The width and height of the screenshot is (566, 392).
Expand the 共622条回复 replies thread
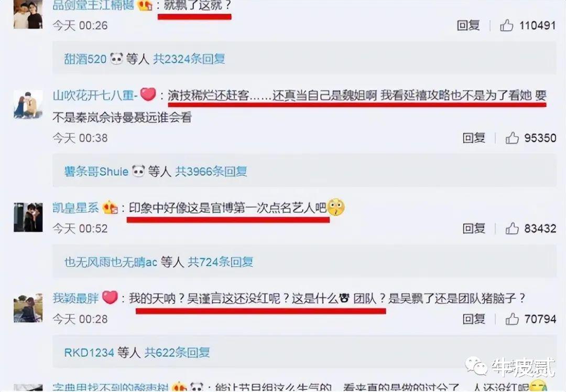click(x=177, y=352)
